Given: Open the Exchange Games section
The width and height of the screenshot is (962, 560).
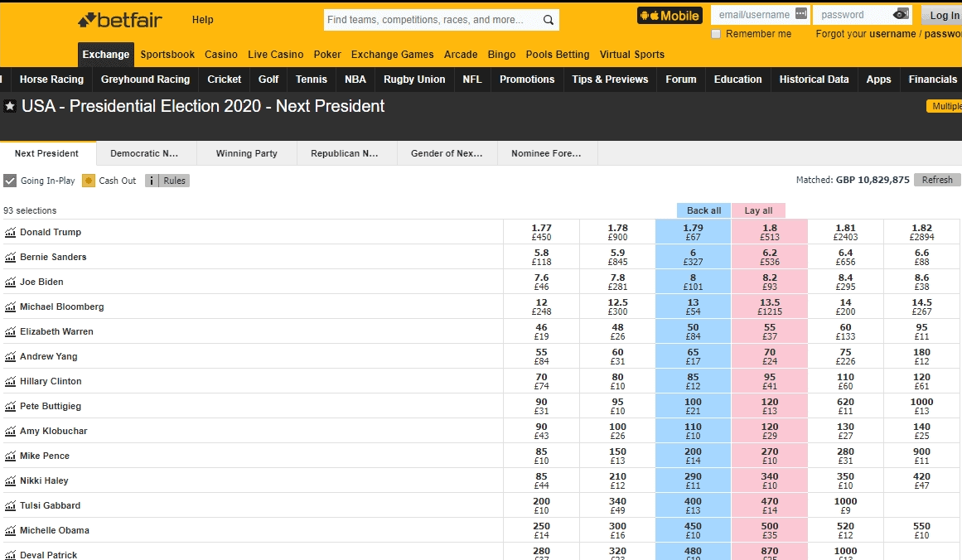Looking at the screenshot, I should [x=393, y=55].
